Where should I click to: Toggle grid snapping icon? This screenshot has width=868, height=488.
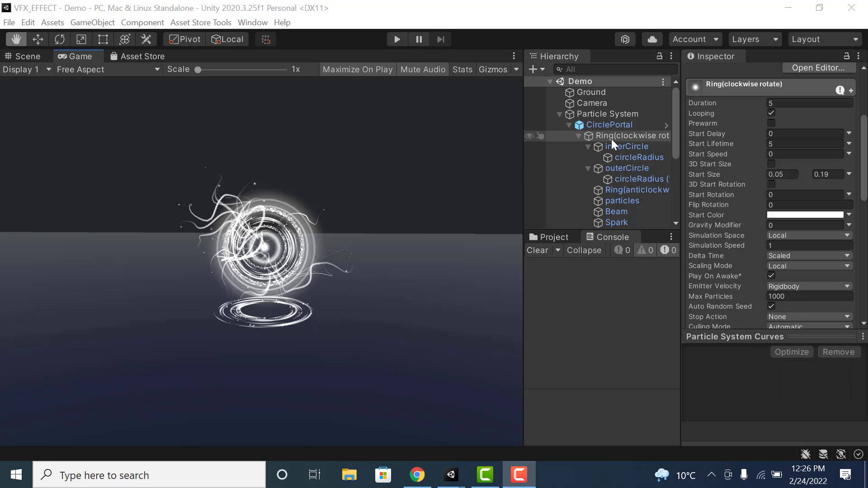tap(266, 39)
